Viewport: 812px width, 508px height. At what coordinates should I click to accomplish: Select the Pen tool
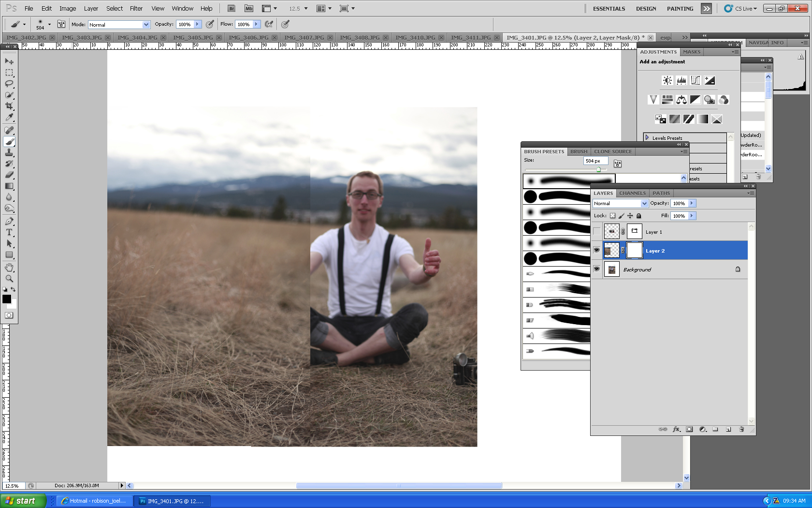coord(9,221)
